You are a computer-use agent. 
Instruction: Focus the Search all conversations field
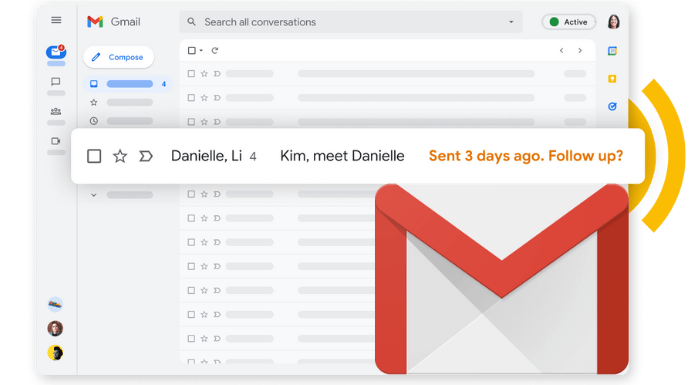[x=351, y=22]
